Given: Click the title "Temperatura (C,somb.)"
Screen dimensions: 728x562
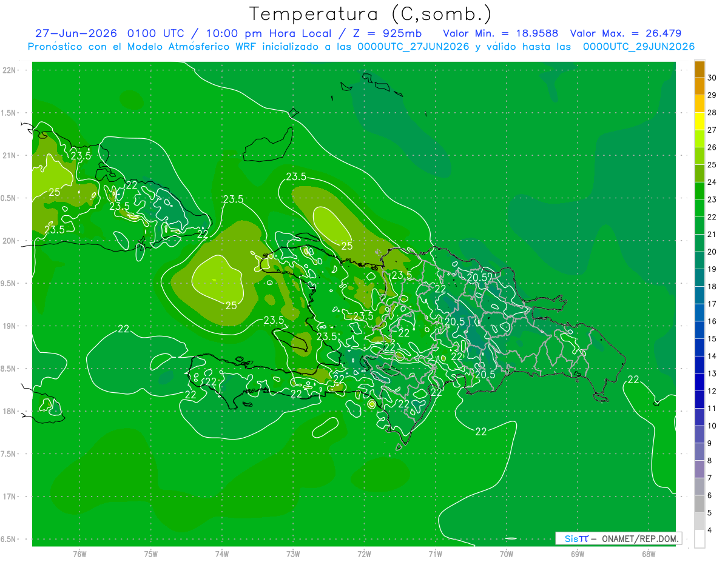Looking at the screenshot, I should (x=370, y=14).
